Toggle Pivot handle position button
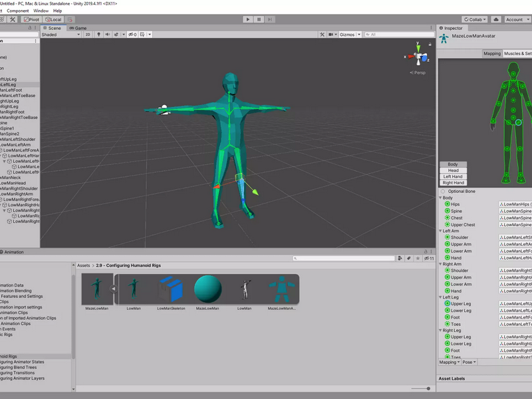532x399 pixels. click(x=31, y=19)
